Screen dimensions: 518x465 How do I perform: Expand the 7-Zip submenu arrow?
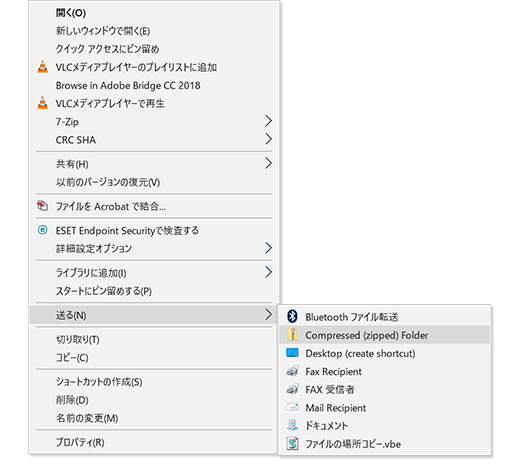tap(268, 121)
